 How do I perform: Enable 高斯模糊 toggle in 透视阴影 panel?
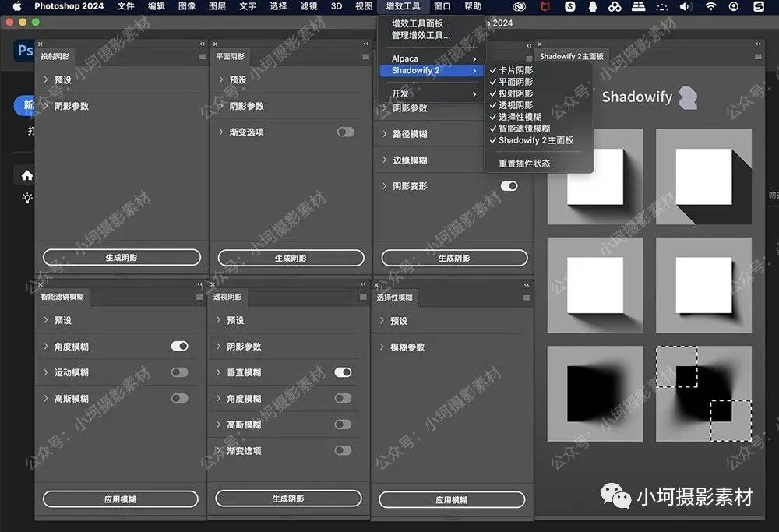pos(344,425)
